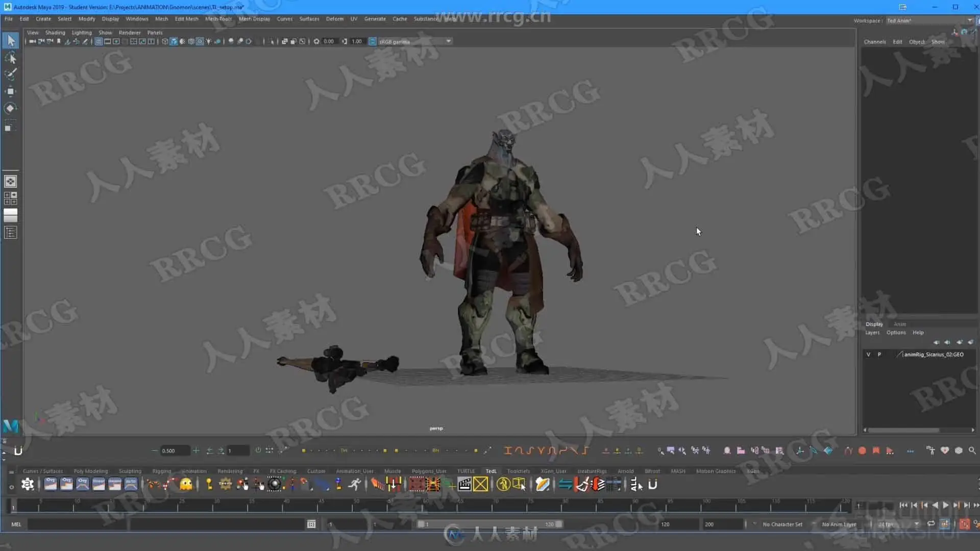Choose the Move tool in toolbox
The image size is (980, 551).
tap(10, 91)
